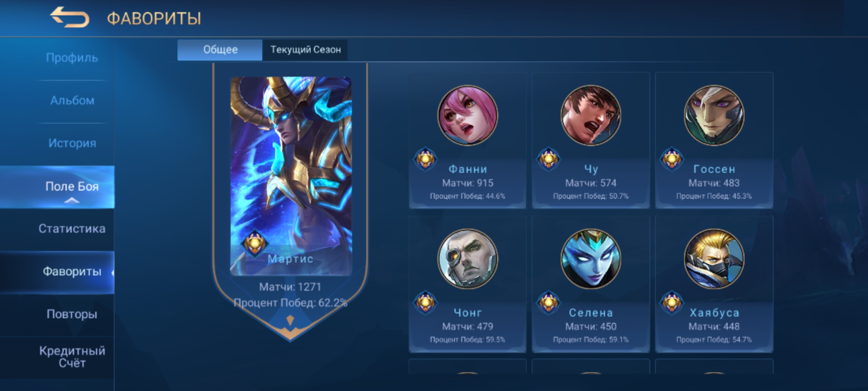The height and width of the screenshot is (391, 868).
Task: Select Chou's hero portrait icon
Action: point(591,115)
